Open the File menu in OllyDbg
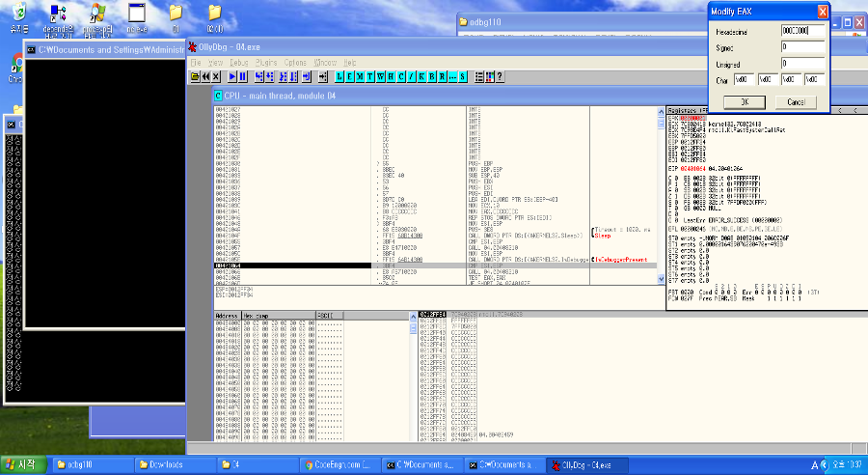Viewport: 868px width, 475px height. click(x=196, y=63)
